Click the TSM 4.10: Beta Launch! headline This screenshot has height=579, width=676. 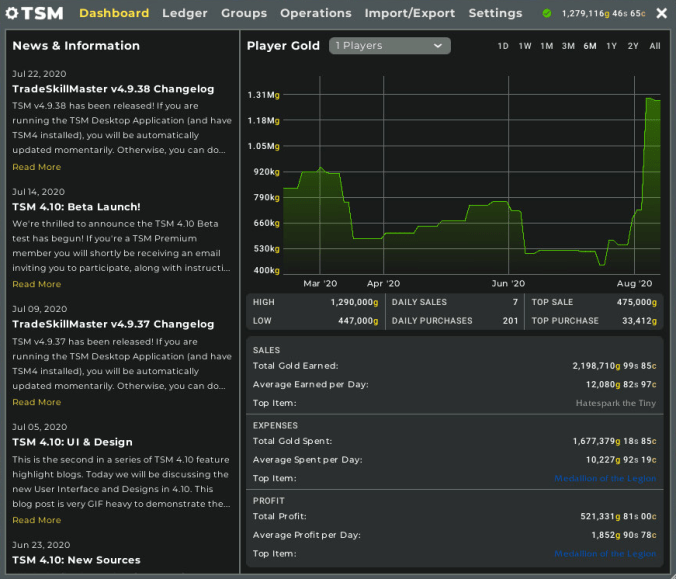[76, 207]
